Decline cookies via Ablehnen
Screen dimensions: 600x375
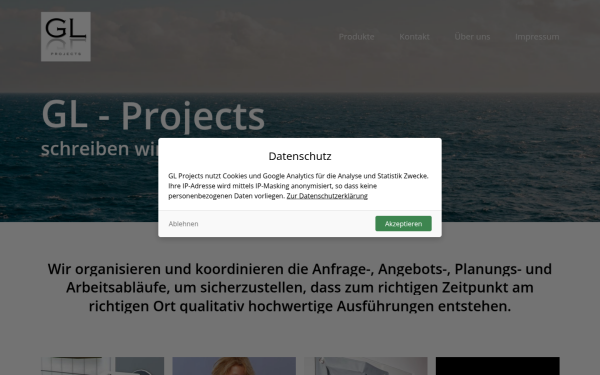coord(183,223)
